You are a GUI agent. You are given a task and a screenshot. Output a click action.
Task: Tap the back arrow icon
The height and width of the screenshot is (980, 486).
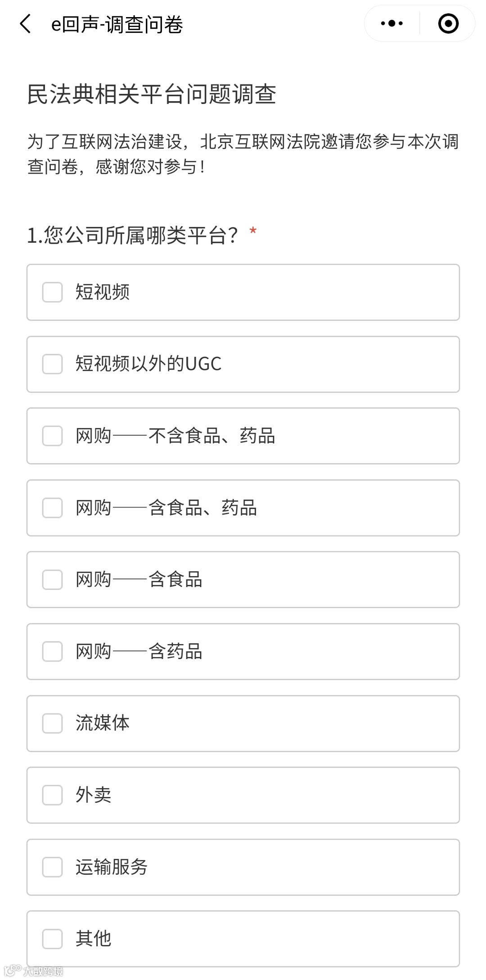(x=26, y=24)
